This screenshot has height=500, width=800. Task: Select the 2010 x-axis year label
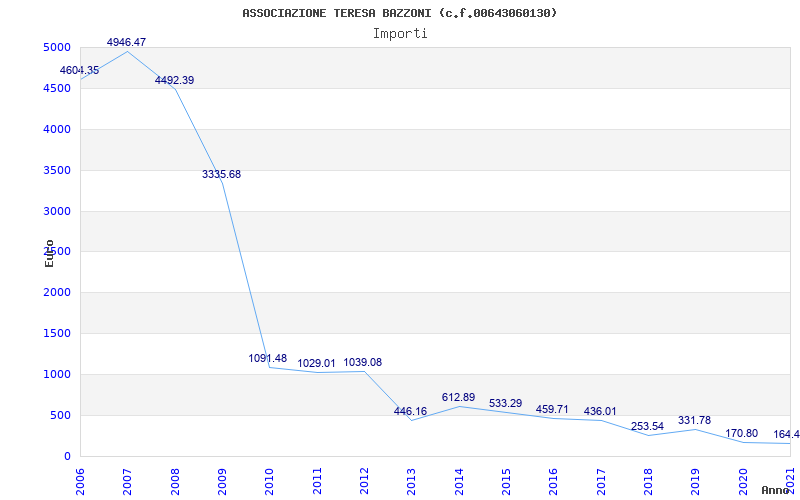click(x=270, y=481)
